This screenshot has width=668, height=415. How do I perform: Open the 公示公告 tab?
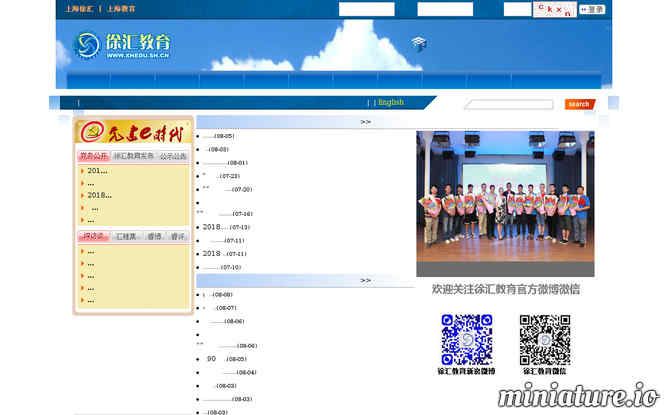point(173,156)
